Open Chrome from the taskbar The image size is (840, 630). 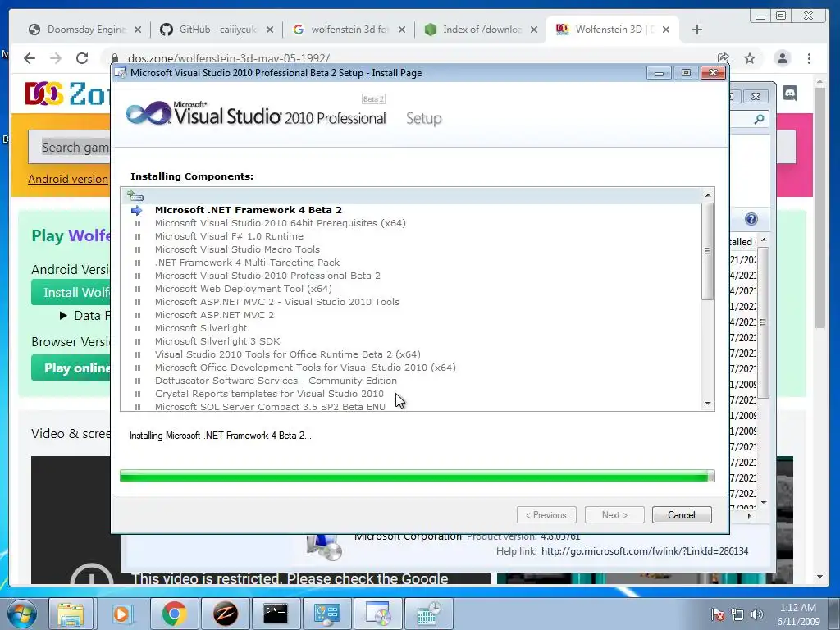[x=174, y=614]
